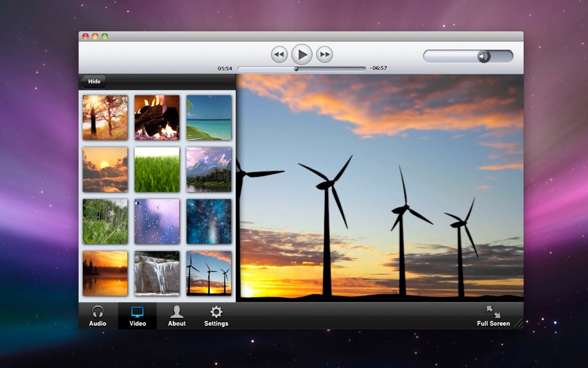Pick the waterfall video thumbnail
The height and width of the screenshot is (368, 588).
click(x=157, y=273)
